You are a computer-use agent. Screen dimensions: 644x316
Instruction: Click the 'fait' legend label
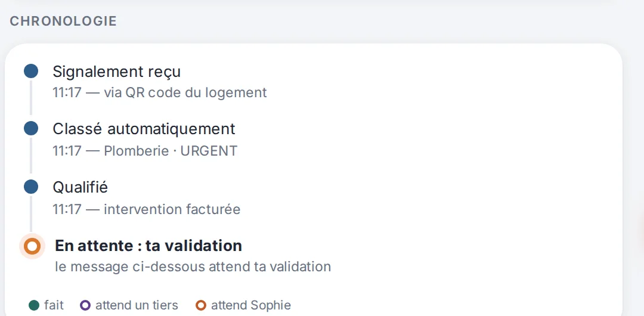54,305
